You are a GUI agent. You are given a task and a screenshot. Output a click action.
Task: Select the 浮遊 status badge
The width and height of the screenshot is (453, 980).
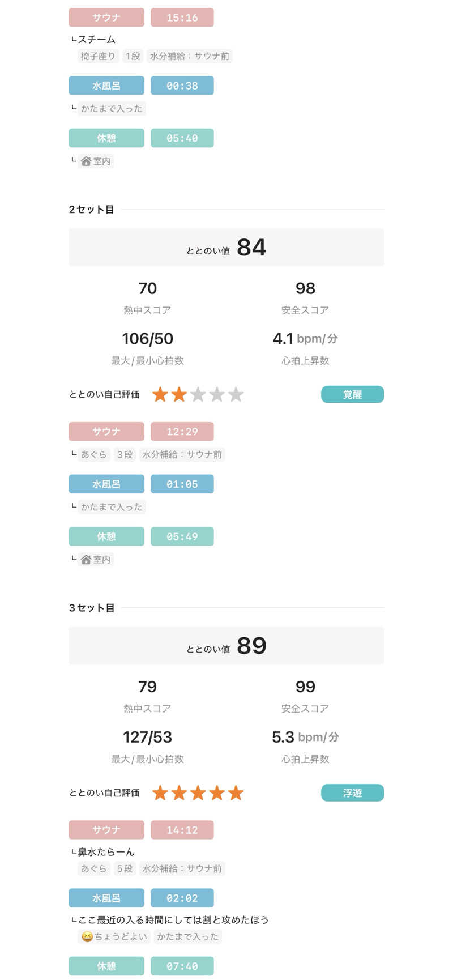[352, 793]
